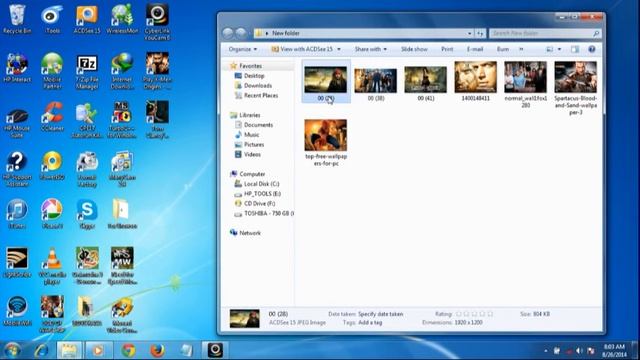Open the volume control in the system tray
The image size is (640, 360).
579,351
